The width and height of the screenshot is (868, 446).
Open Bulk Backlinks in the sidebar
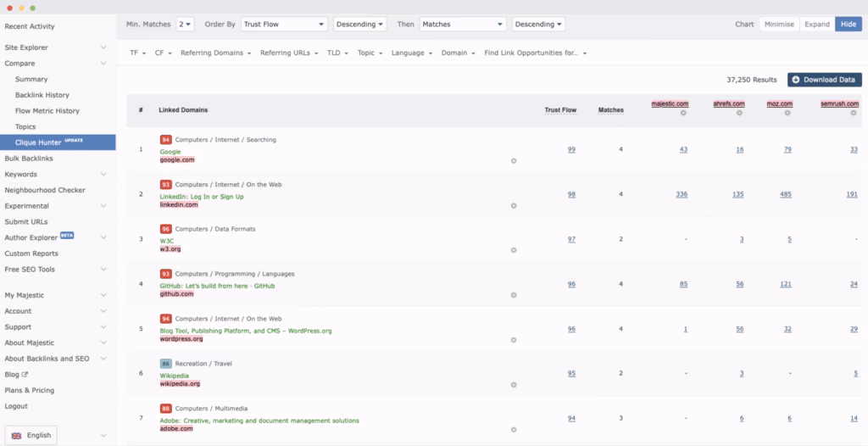(x=29, y=159)
